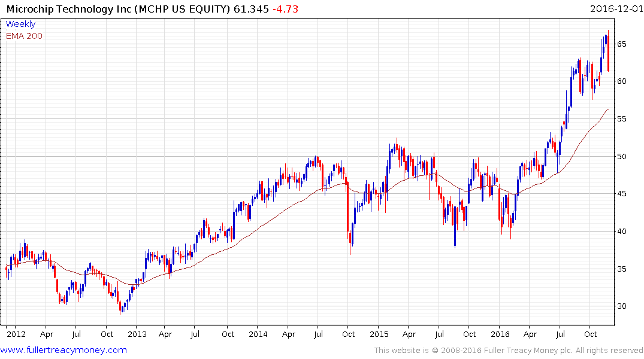This screenshot has width=644, height=359.
Task: Click the 40 price axis label
Action: tap(622, 232)
